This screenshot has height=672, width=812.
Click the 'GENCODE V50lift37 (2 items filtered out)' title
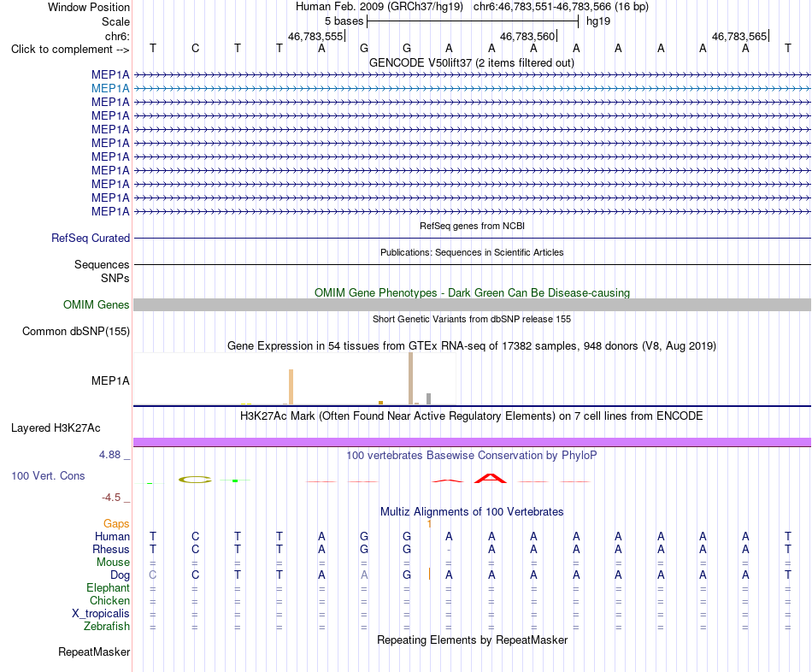(472, 63)
